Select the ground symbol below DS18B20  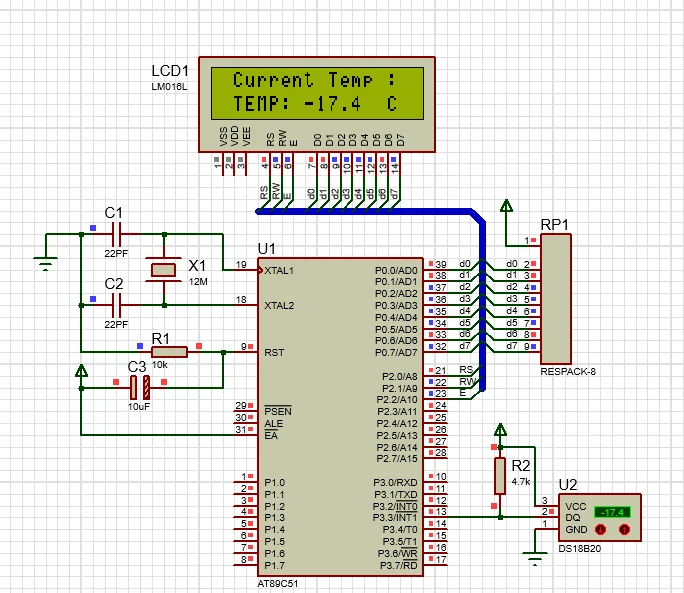click(535, 559)
